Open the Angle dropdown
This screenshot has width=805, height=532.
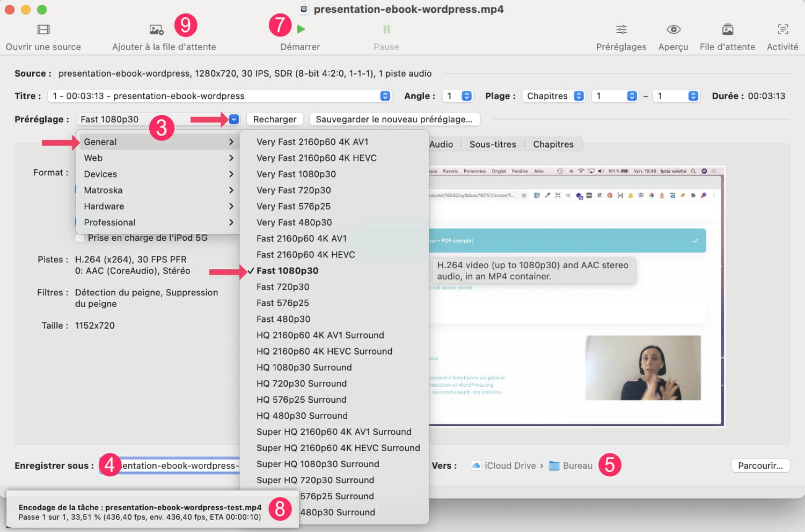pyautogui.click(x=457, y=95)
